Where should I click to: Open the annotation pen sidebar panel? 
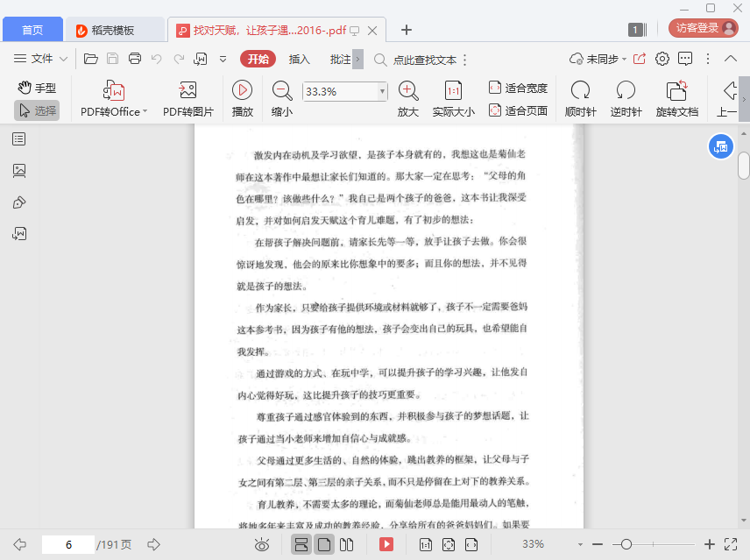(19, 202)
